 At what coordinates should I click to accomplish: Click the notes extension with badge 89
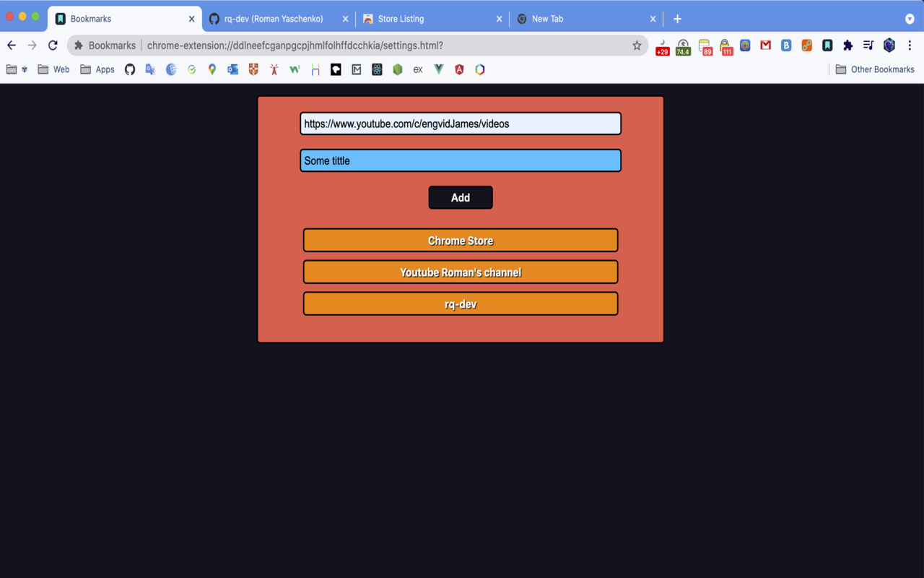(705, 47)
